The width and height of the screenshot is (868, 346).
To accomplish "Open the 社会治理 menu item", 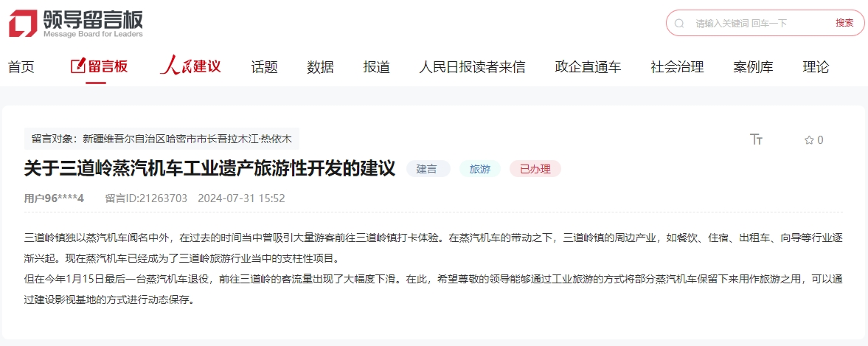I will (x=677, y=68).
